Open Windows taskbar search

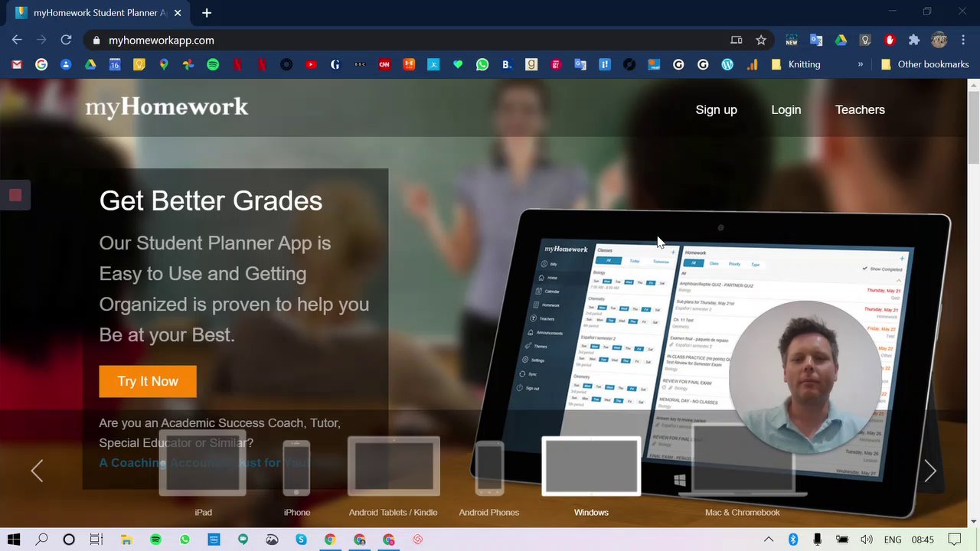coord(41,540)
